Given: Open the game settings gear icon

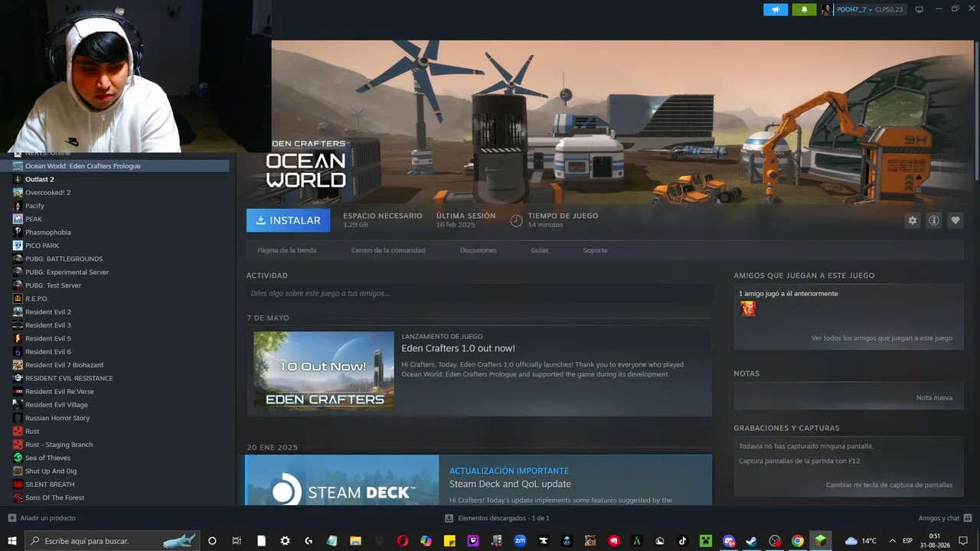Looking at the screenshot, I should click(x=912, y=220).
